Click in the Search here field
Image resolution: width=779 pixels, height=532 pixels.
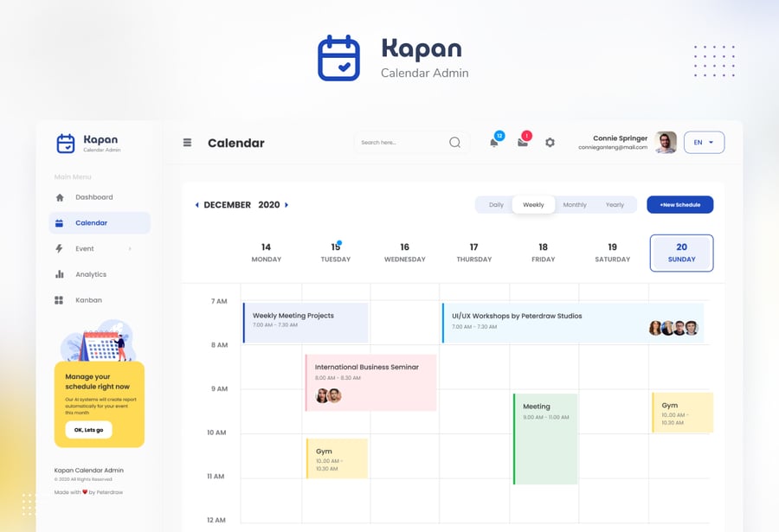(400, 143)
